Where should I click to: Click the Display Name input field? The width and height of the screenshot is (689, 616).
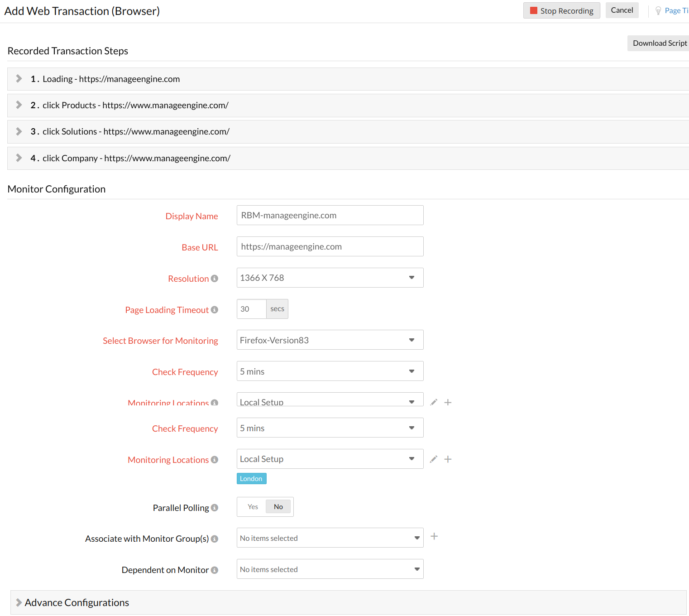[x=330, y=215]
